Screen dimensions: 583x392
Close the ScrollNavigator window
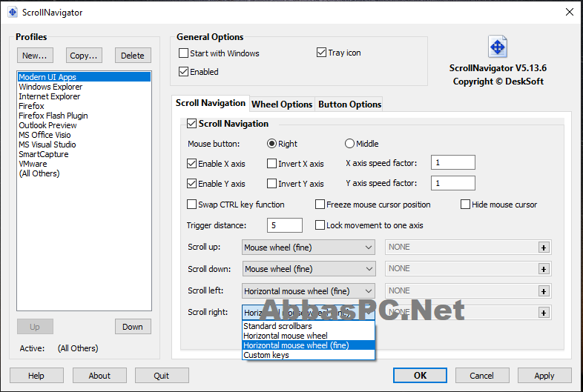[569, 13]
